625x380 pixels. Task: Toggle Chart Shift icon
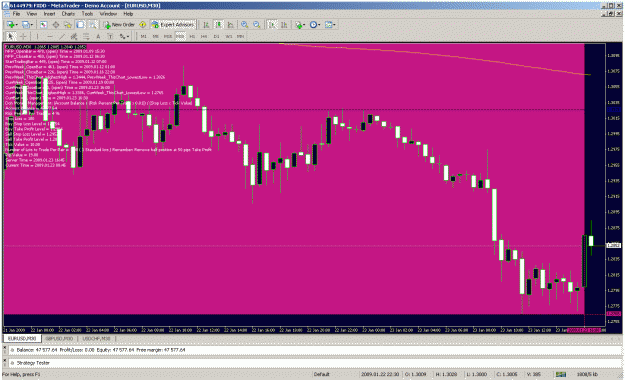click(x=284, y=25)
